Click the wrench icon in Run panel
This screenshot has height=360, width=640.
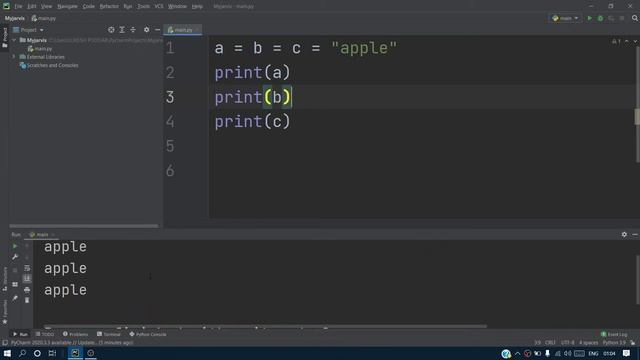pyautogui.click(x=15, y=257)
